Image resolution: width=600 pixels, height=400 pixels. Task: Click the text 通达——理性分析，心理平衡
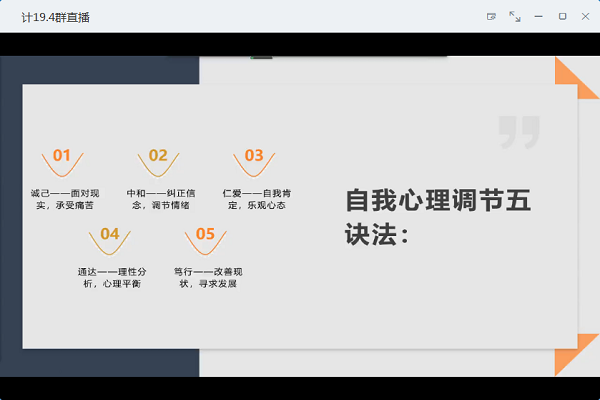(x=112, y=278)
